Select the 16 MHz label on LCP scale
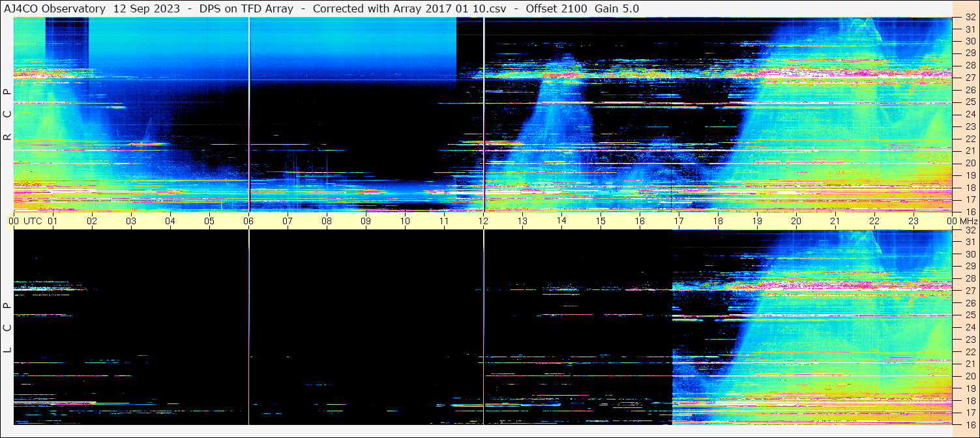The width and height of the screenshot is (980, 438). click(970, 424)
